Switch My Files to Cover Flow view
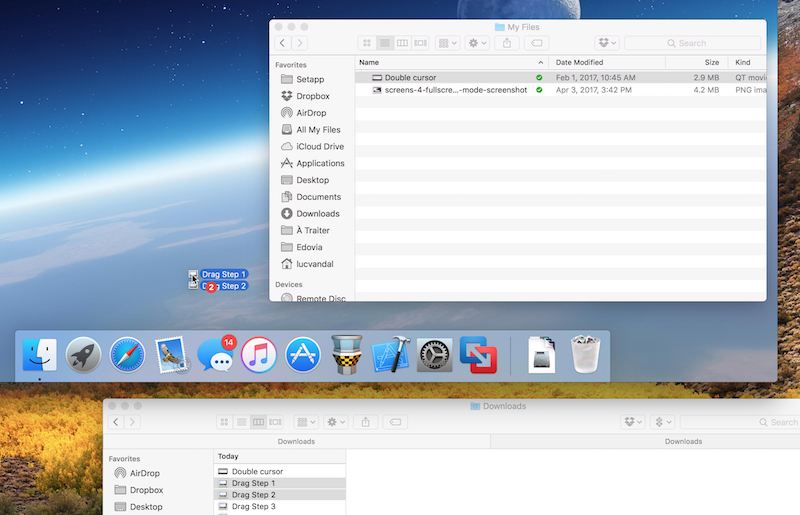The height and width of the screenshot is (515, 800). tap(420, 43)
